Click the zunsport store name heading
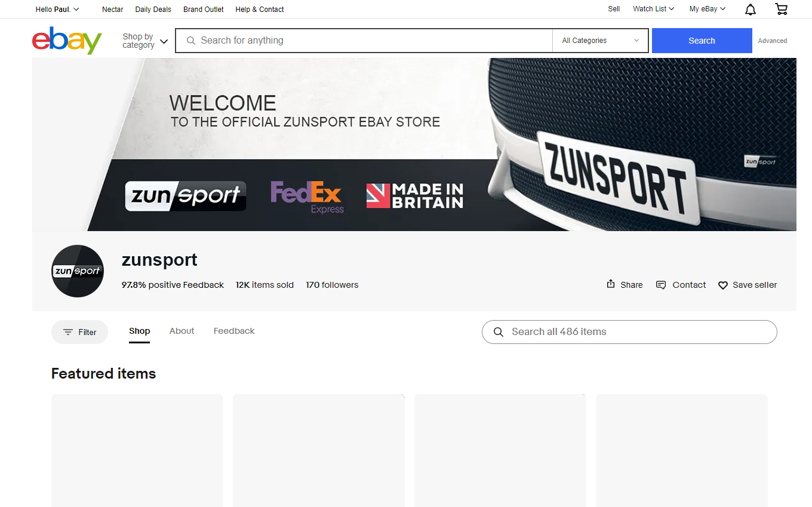 pos(159,260)
